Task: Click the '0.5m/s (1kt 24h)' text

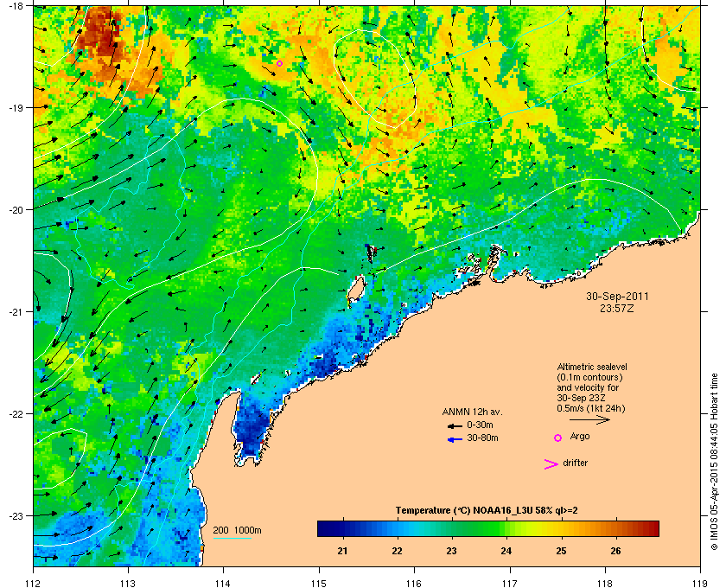Action: click(591, 408)
